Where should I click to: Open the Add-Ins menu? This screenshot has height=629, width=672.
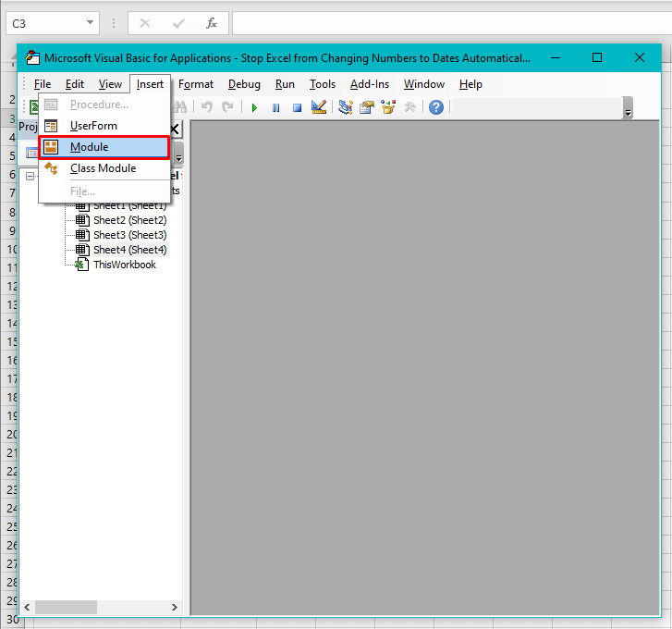point(370,84)
